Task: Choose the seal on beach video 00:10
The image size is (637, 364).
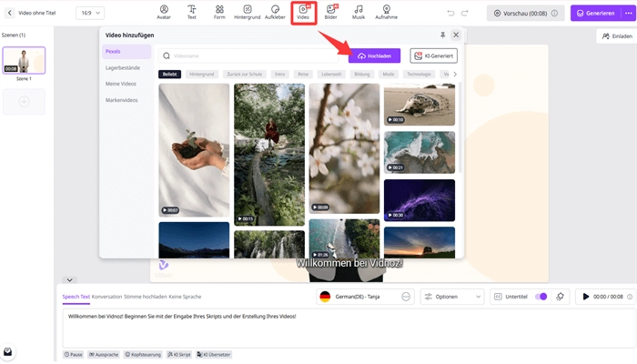Action: coord(420,105)
